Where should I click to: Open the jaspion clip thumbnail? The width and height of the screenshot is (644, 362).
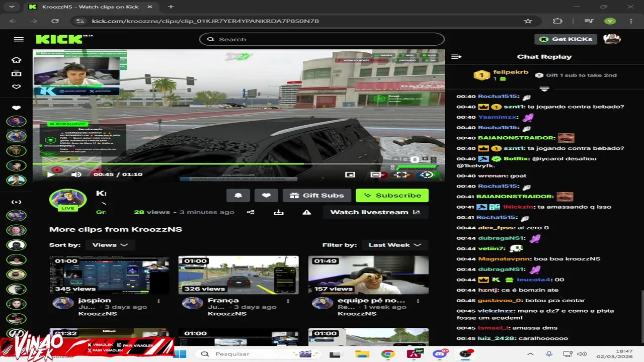(x=109, y=275)
